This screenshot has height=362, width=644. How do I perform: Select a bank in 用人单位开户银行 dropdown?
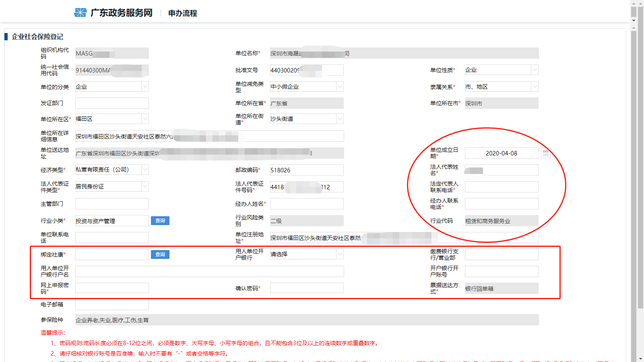click(306, 254)
